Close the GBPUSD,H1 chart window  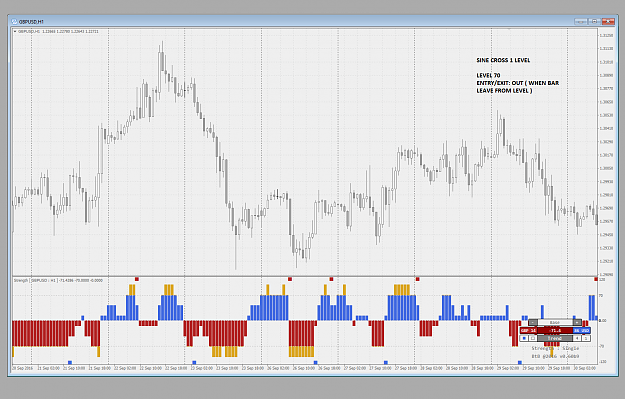point(608,21)
